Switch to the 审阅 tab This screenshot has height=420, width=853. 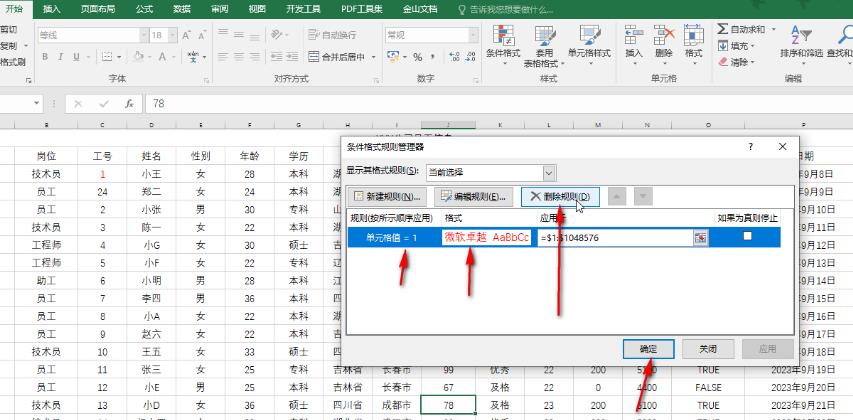[x=219, y=9]
